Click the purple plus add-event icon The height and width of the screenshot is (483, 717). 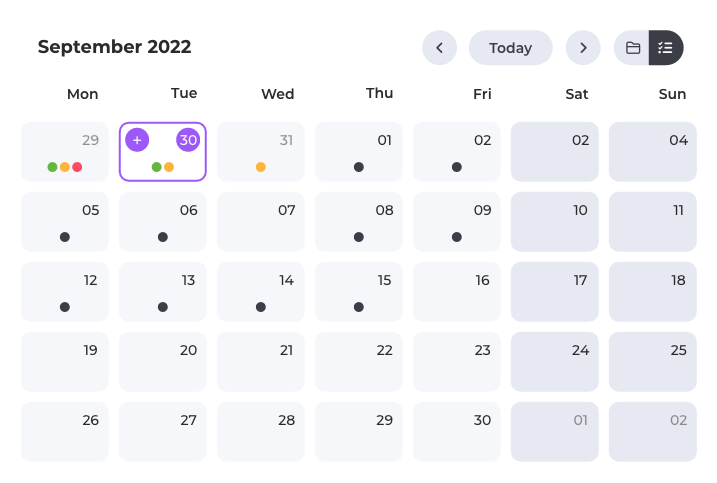(x=137, y=140)
